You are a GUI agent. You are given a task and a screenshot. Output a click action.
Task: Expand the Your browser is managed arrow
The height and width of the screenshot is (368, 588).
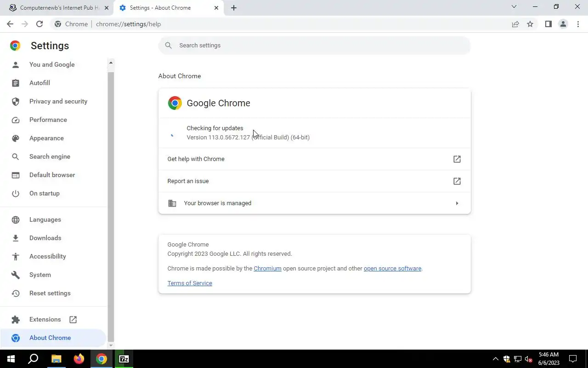click(x=457, y=203)
